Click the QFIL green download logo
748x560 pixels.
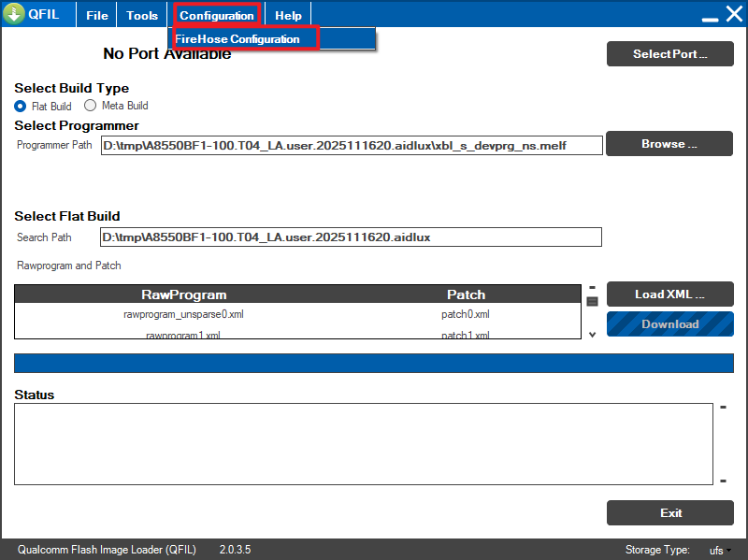(14, 15)
